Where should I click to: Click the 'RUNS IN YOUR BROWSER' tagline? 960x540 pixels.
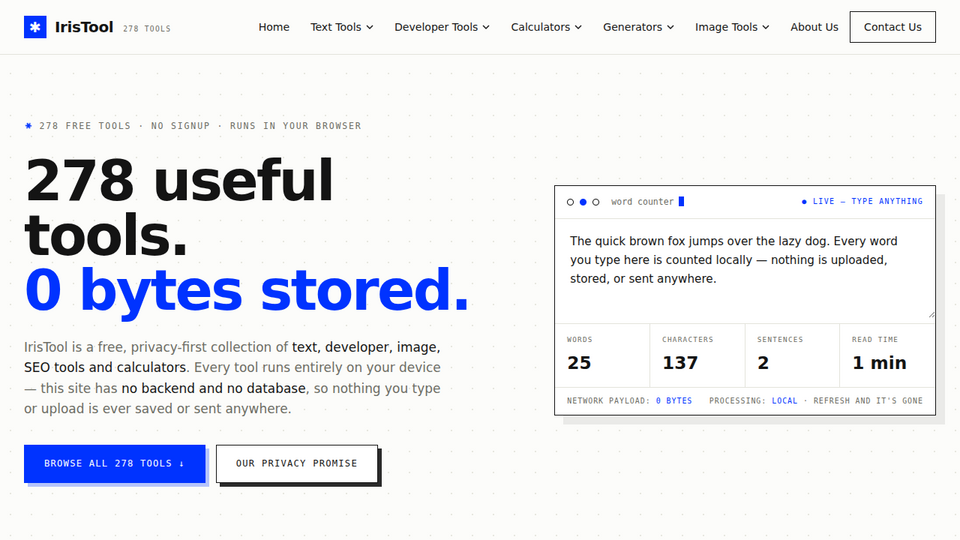point(296,126)
